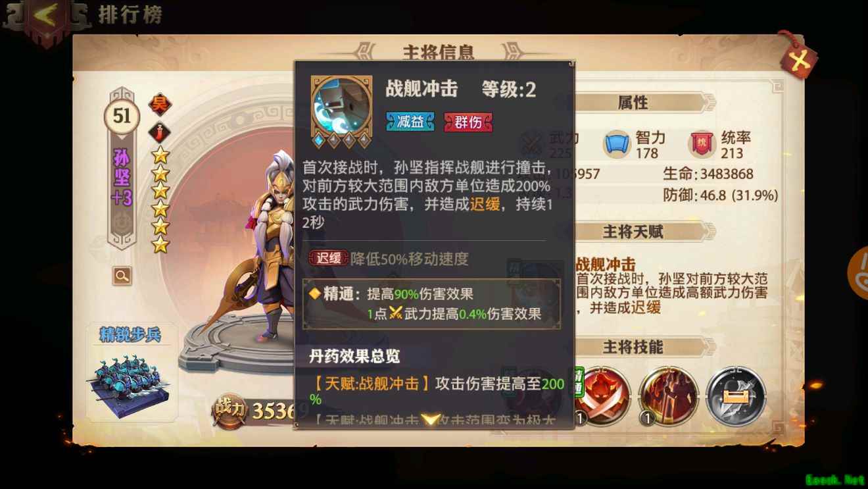Click the level 51 badge

(x=122, y=116)
